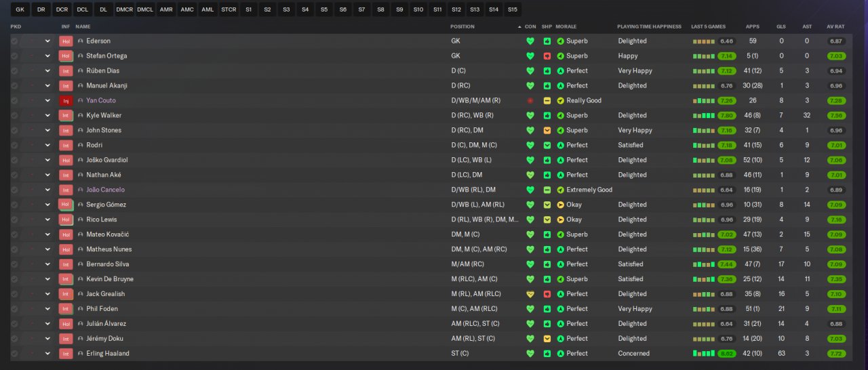Toggle picked checkmark for Jérémy Doku
Viewport: 868px width, 370px height.
pyautogui.click(x=14, y=339)
